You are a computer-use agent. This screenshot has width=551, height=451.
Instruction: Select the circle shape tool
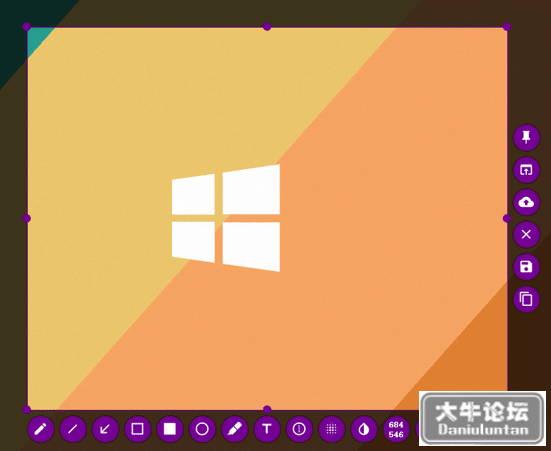[x=202, y=429]
